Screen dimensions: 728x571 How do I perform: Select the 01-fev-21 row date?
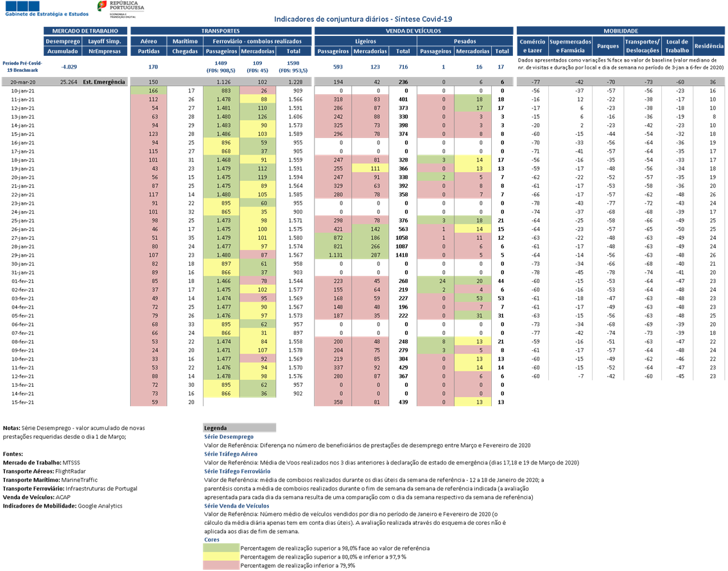click(22, 281)
